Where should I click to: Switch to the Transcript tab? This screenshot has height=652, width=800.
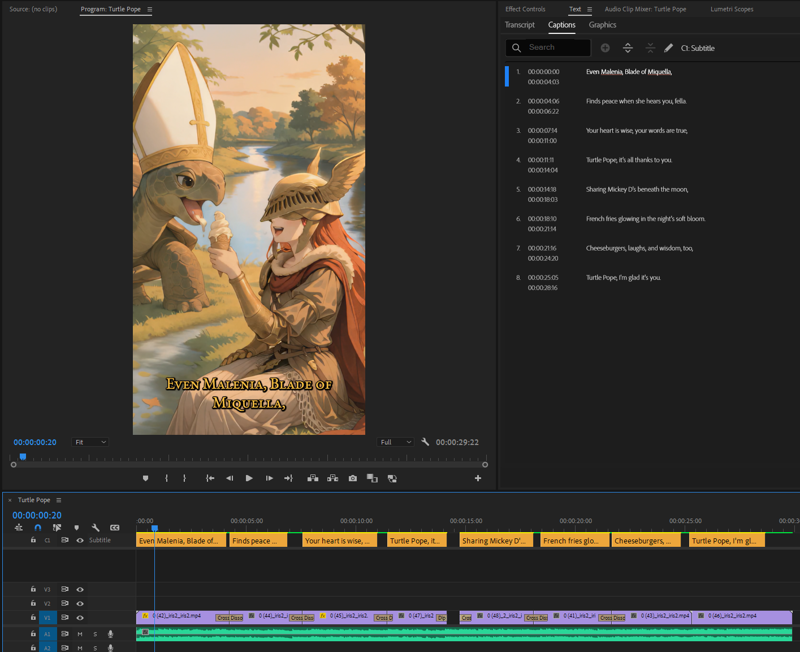[x=519, y=24]
